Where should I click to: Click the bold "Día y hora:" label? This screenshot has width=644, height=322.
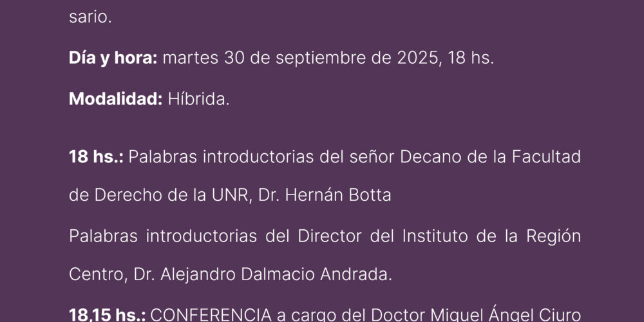pyautogui.click(x=113, y=59)
